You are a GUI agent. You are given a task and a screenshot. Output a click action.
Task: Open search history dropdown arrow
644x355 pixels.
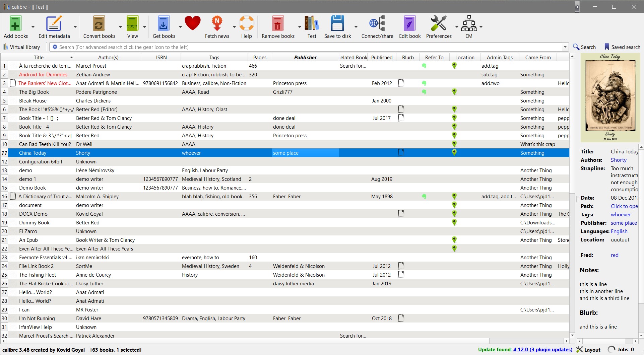565,47
